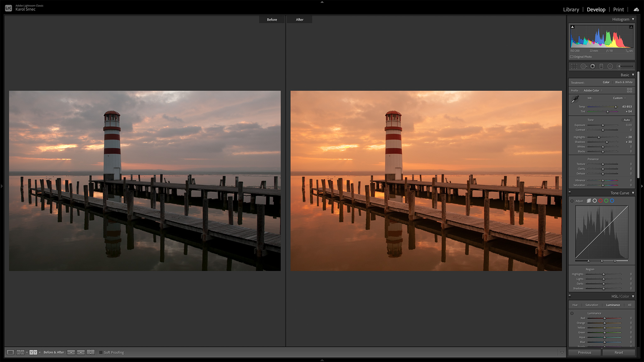Open the Library module

[571, 9]
